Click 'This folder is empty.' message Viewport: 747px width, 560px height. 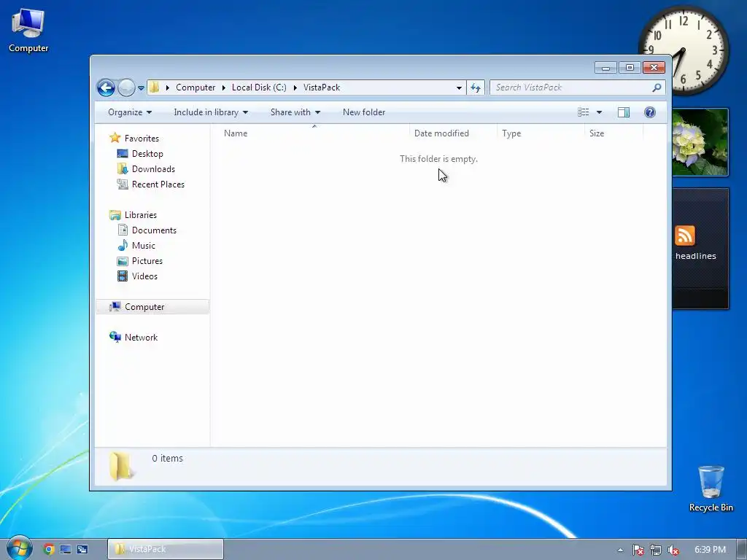pyautogui.click(x=438, y=159)
